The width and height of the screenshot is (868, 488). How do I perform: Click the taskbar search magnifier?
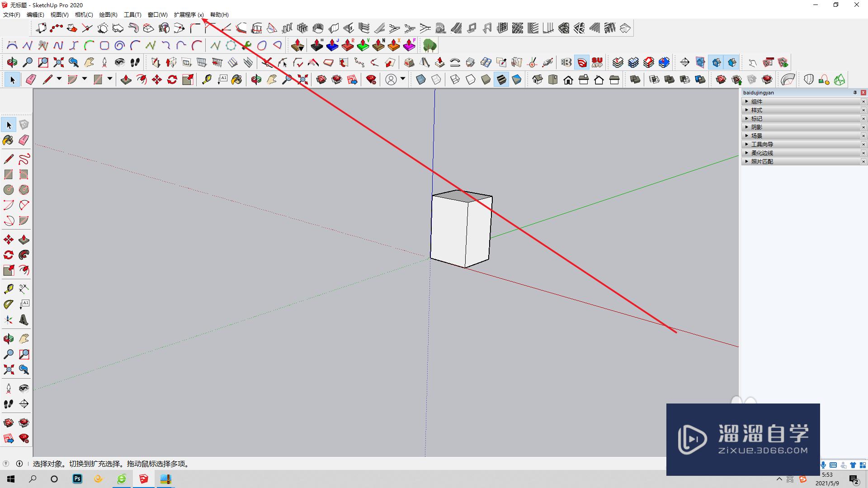(33, 479)
